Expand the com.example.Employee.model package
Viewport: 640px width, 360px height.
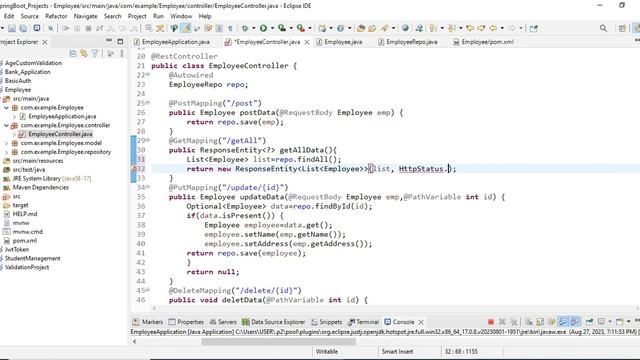pyautogui.click(x=6, y=143)
